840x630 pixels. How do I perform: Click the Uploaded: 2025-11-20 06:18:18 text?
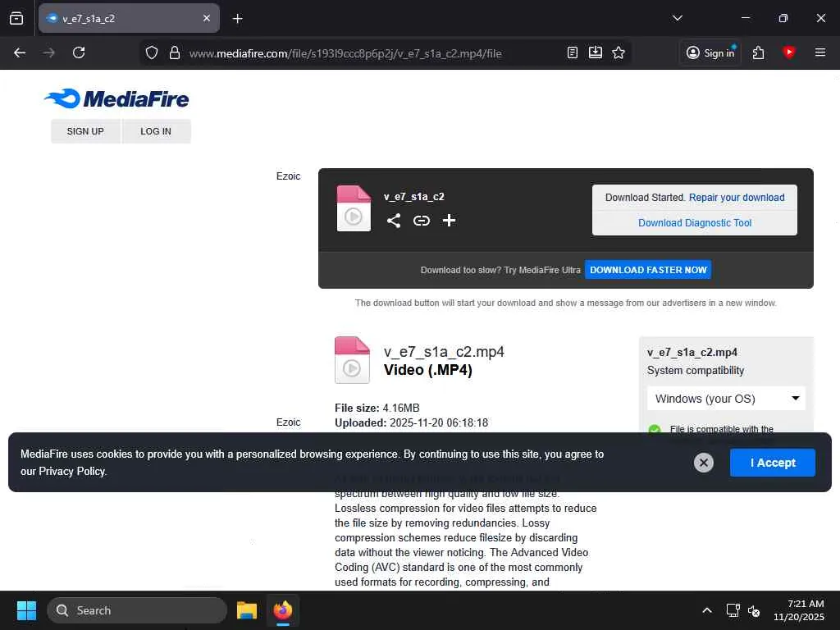coord(412,422)
